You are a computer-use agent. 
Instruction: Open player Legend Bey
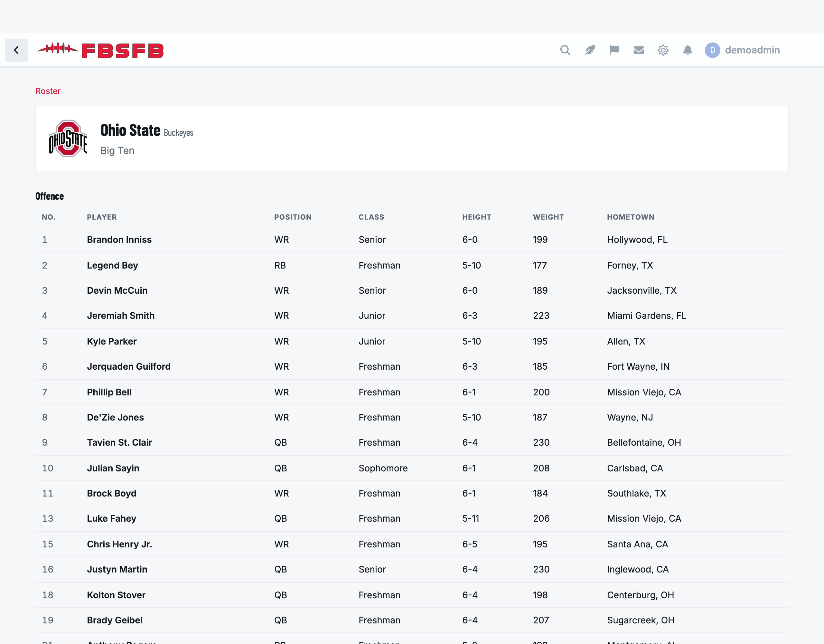pos(112,265)
